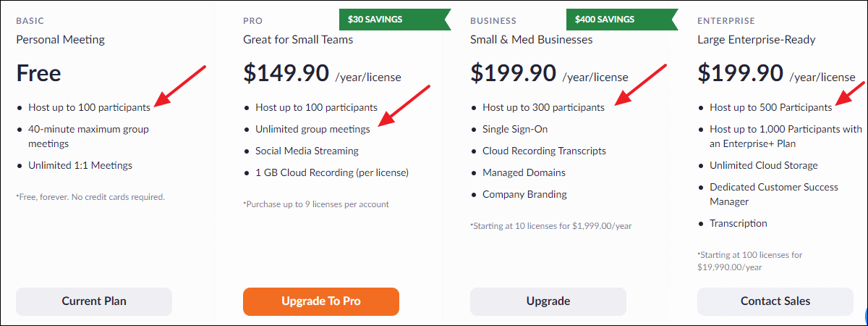
Task: Click the Host up to 500 Participants text
Action: click(771, 107)
